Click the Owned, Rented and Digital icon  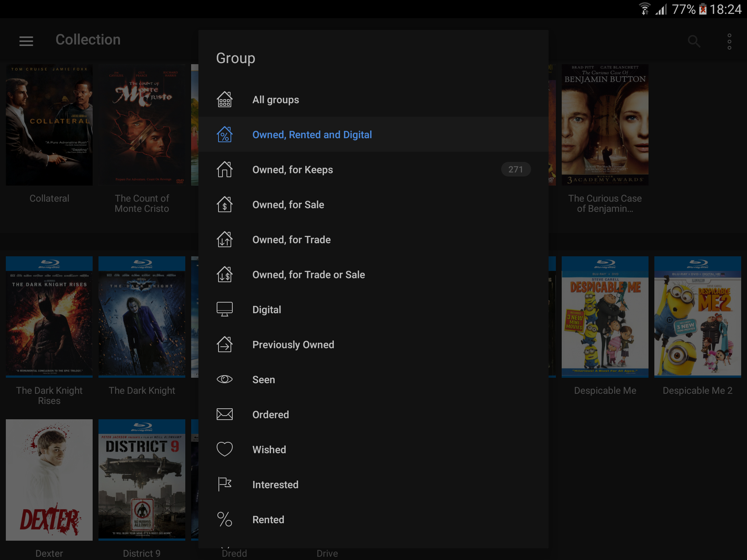(225, 134)
